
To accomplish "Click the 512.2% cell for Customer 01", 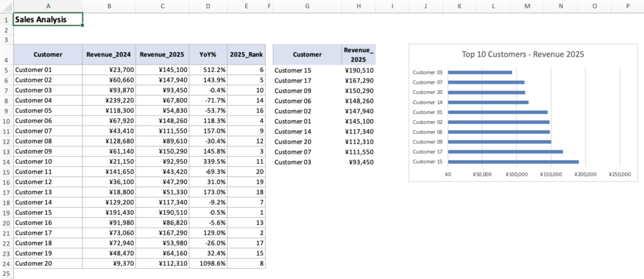I will pos(208,70).
